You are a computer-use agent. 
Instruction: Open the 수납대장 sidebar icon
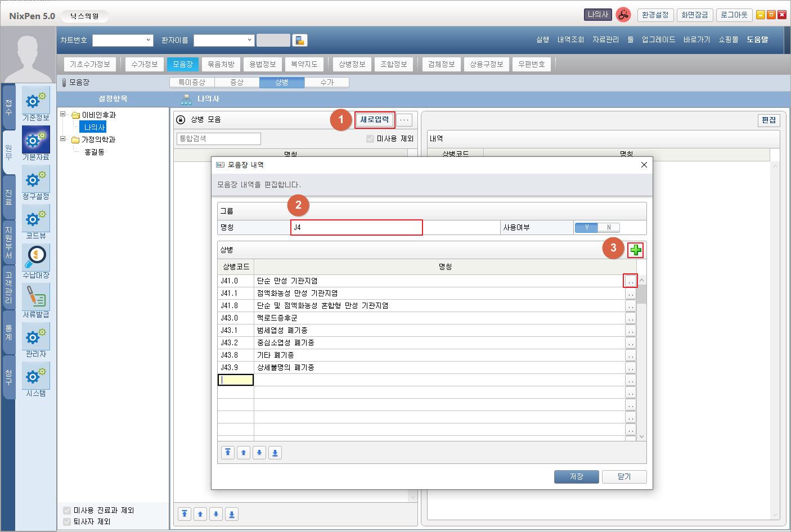[36, 258]
